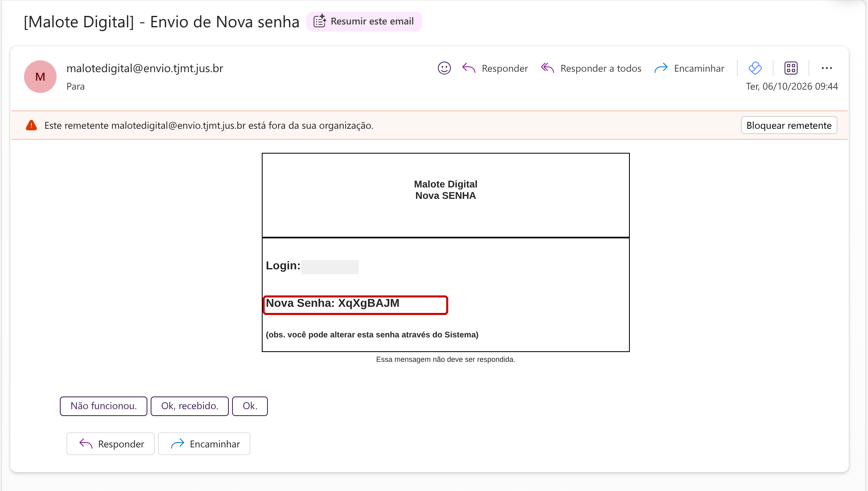Screen dimensions: 868x491
Task: Click Encaminhar in the top toolbar
Action: [689, 68]
